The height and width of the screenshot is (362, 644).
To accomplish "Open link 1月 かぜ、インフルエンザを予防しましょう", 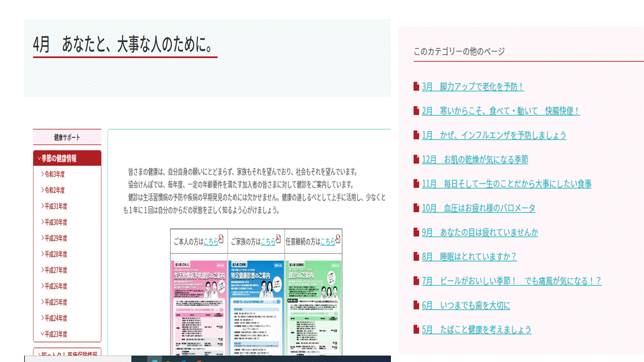I will coord(494,135).
